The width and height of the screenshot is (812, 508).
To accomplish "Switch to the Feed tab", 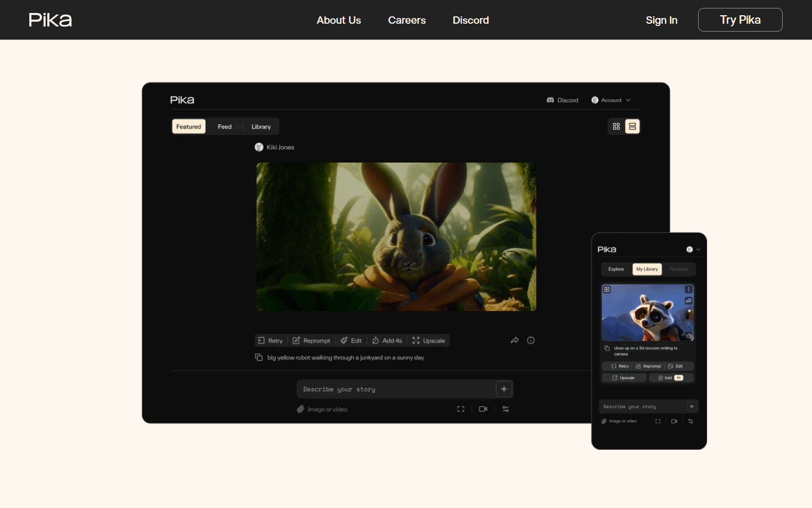I will click(x=224, y=126).
